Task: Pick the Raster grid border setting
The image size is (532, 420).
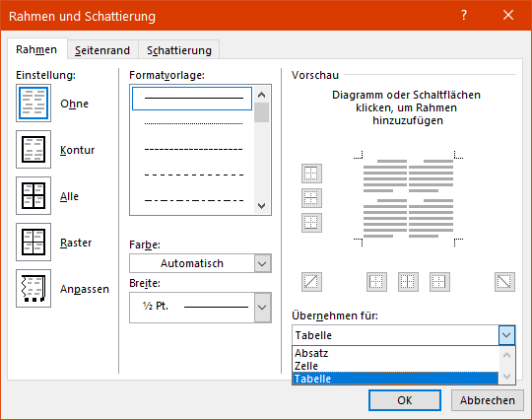Action: pyautogui.click(x=33, y=243)
